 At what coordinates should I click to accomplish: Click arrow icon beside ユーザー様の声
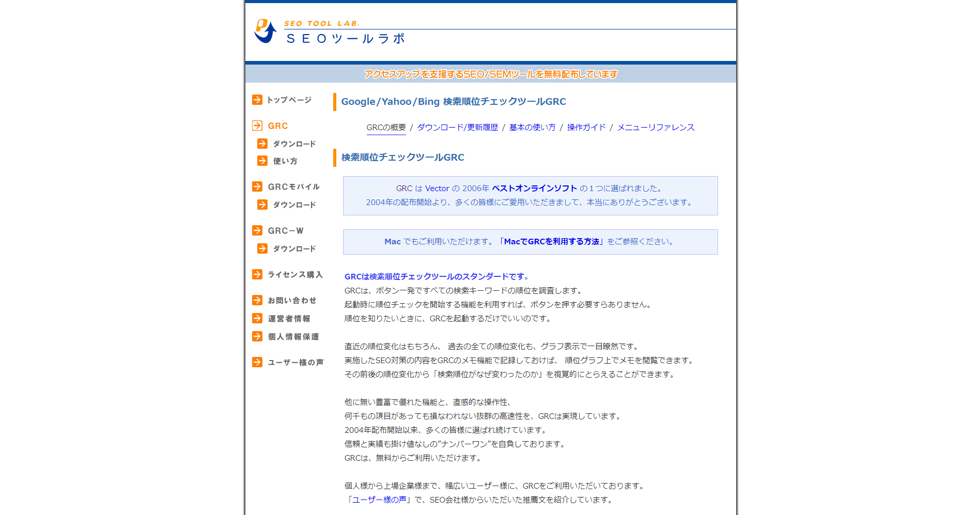point(257,362)
